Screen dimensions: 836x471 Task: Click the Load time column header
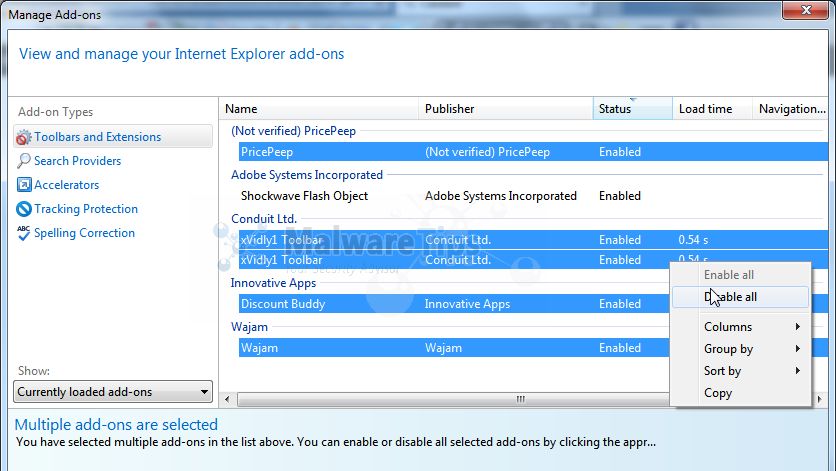point(710,109)
